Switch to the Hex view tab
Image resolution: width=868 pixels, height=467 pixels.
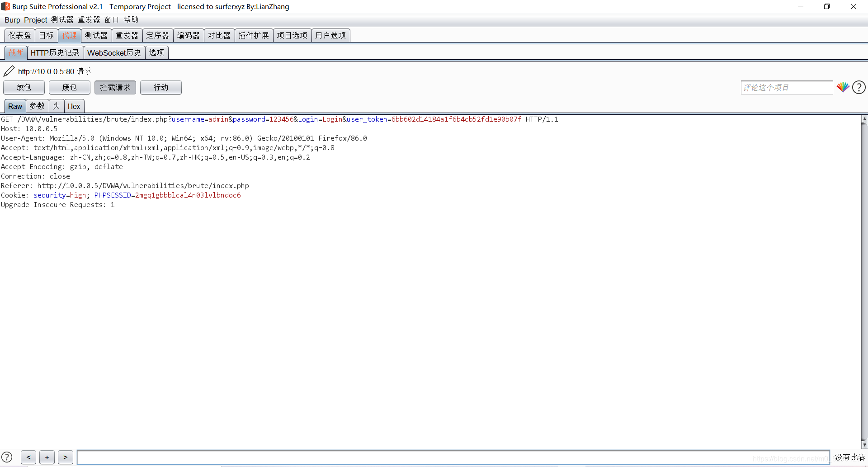[74, 106]
